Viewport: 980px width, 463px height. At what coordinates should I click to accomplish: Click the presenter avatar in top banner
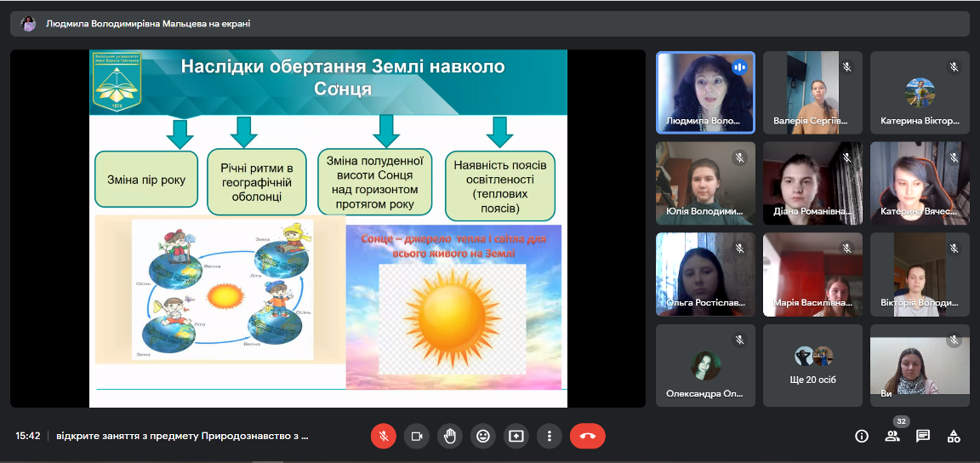[28, 24]
